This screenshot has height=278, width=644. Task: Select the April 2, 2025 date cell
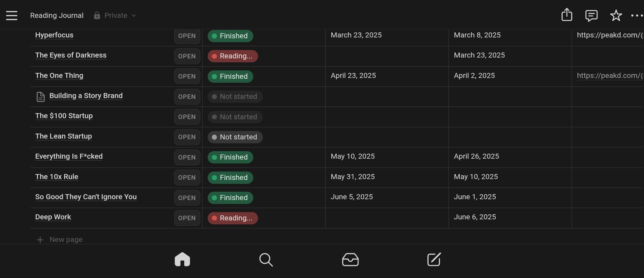[474, 75]
